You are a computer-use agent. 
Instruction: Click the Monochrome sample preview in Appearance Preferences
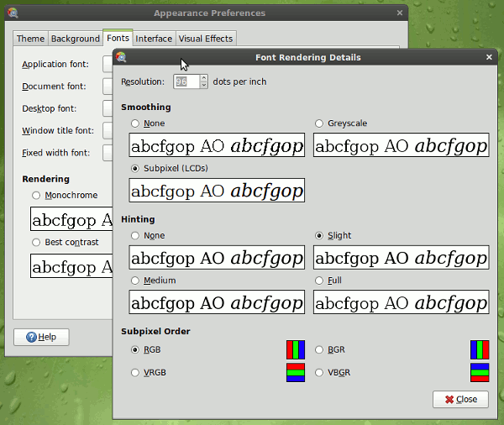click(x=71, y=219)
